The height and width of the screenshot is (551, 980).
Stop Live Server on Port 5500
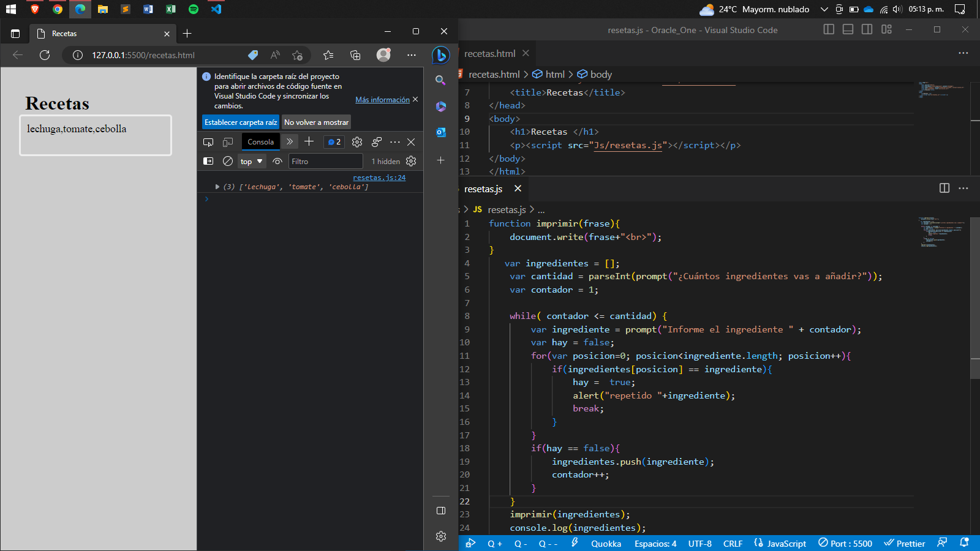845,544
